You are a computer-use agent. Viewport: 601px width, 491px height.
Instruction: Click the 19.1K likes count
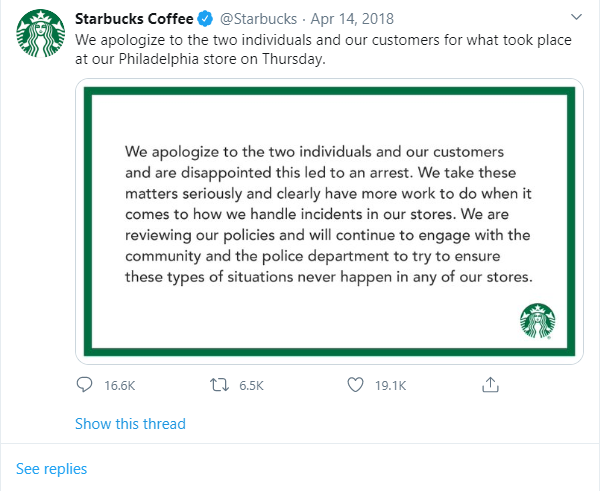click(391, 385)
